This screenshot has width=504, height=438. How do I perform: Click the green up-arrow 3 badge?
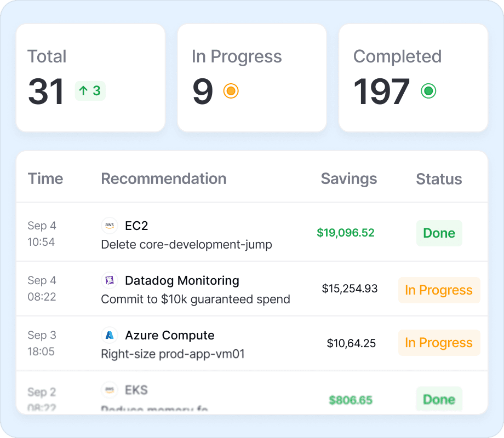point(90,91)
